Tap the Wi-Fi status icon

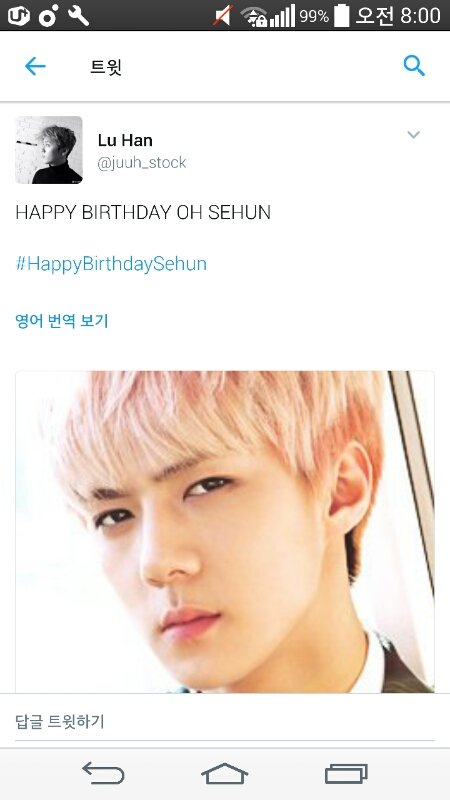[254, 16]
